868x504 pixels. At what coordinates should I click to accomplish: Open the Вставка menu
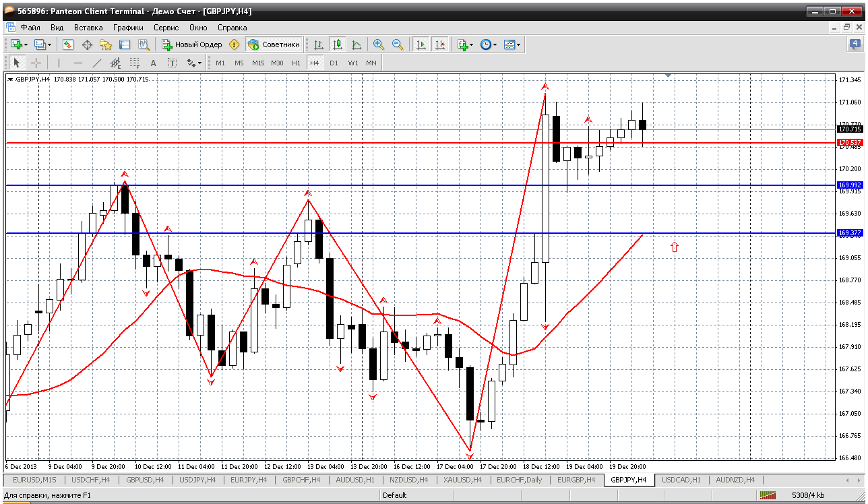click(88, 28)
